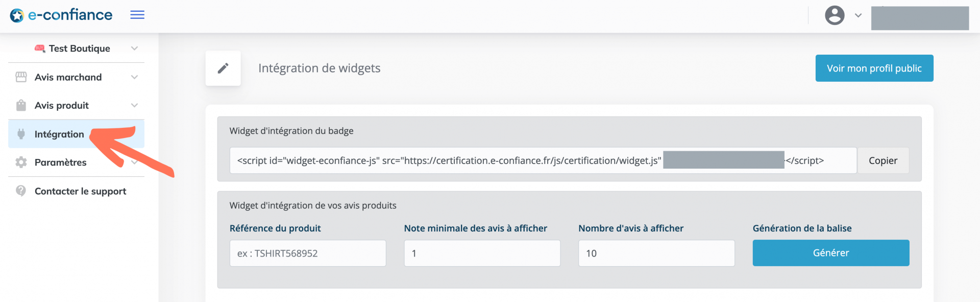Click the Référence du produit label
The width and height of the screenshot is (980, 302).
click(275, 228)
